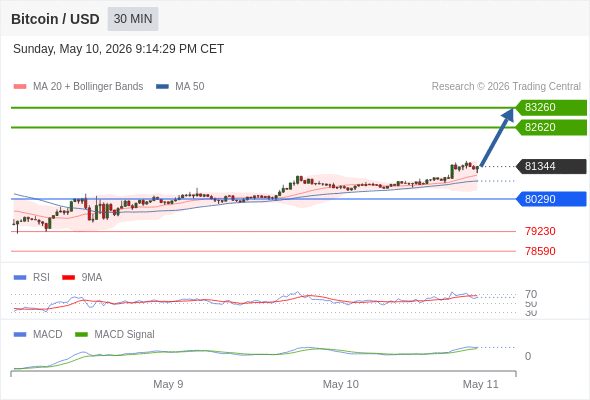590x400 pixels.
Task: Click the 9MA legend label
Action: 92,277
